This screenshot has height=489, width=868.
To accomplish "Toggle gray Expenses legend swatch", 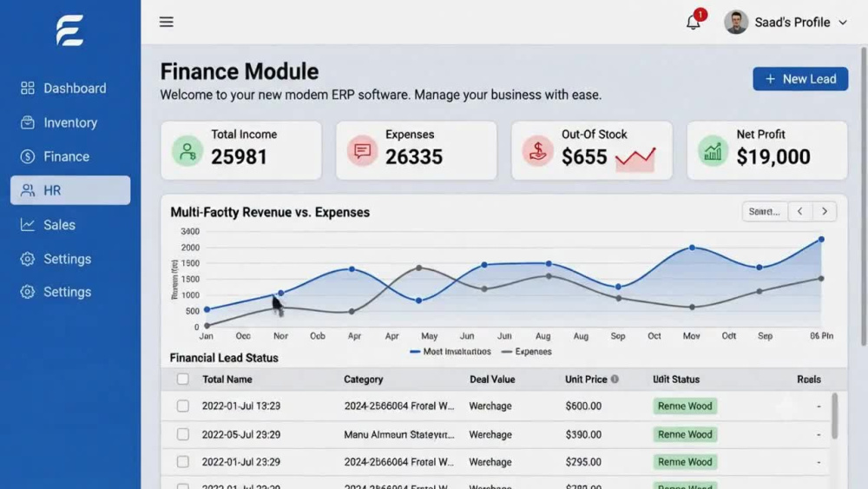I will coord(507,352).
